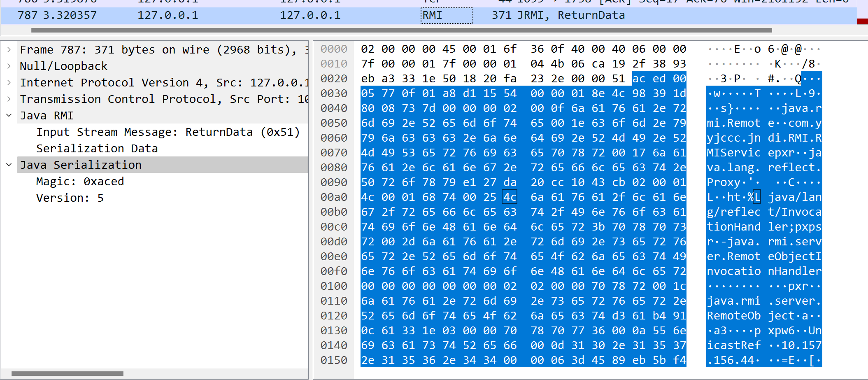The height and width of the screenshot is (380, 868).
Task: Expand Internet Protocol Version 4 arrow
Action: (9, 83)
